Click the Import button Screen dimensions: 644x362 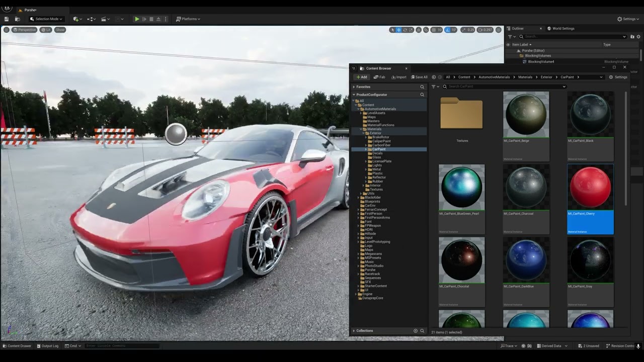[398, 77]
